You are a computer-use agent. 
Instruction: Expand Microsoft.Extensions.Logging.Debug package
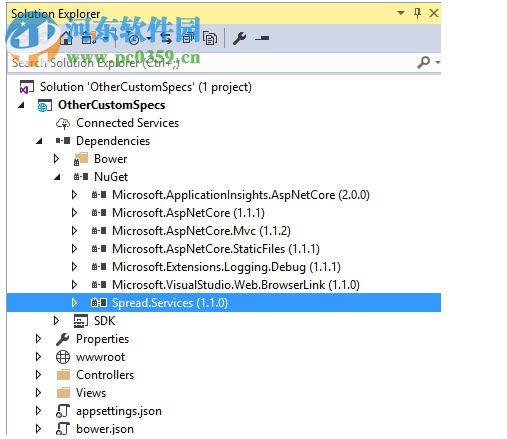pos(74,267)
